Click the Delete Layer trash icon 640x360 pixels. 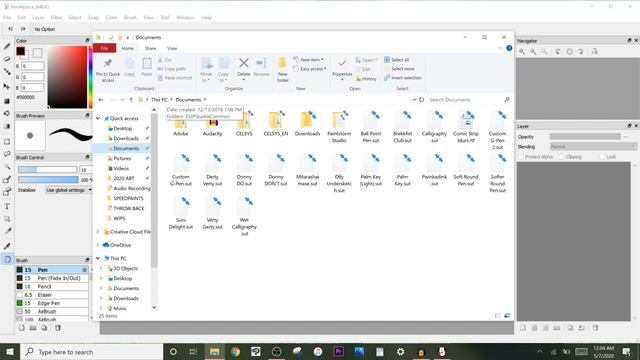595,328
